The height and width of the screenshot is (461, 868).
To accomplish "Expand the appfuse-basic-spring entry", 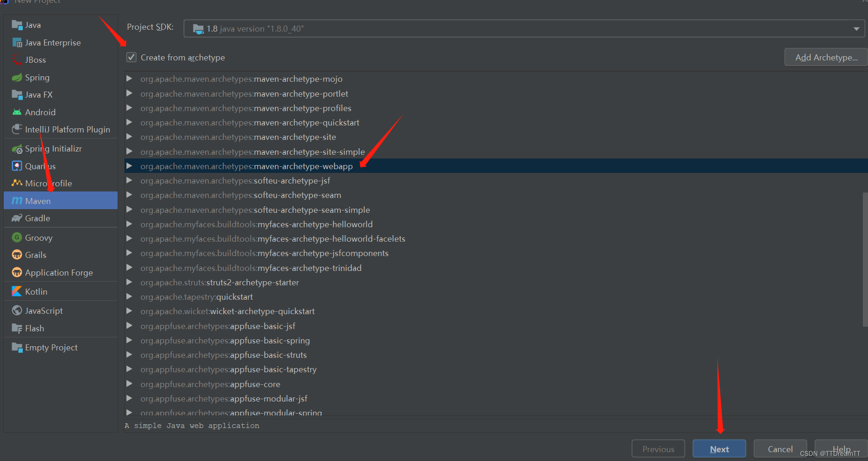I will click(129, 340).
